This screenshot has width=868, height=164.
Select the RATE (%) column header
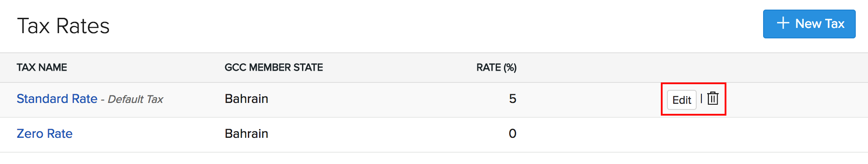pos(496,68)
